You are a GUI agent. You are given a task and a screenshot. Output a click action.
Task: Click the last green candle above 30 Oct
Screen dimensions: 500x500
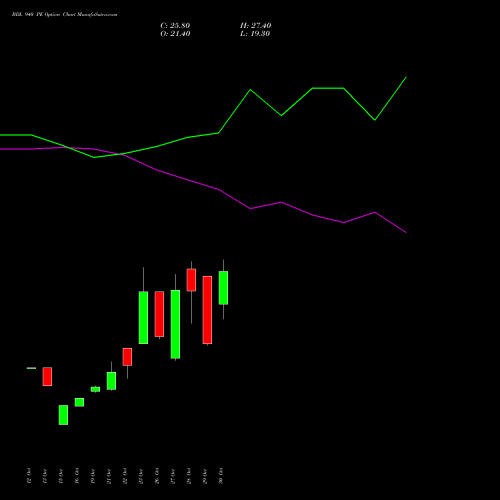click(223, 288)
